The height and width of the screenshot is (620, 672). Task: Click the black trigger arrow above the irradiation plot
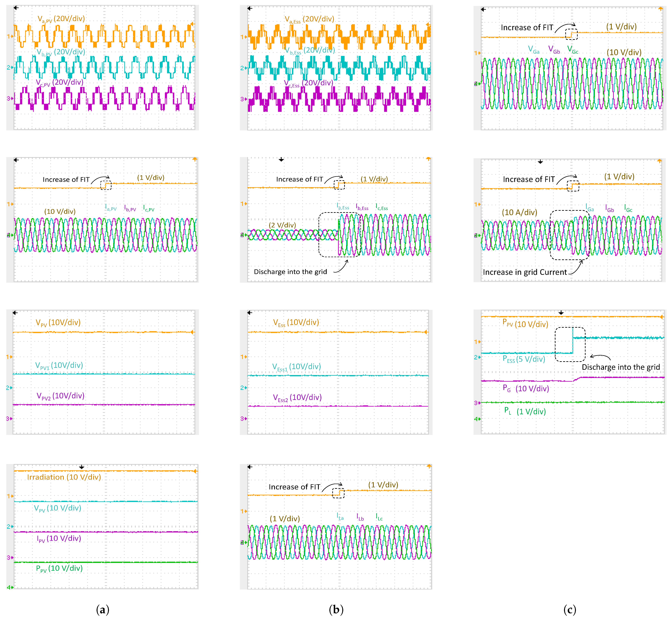(82, 467)
